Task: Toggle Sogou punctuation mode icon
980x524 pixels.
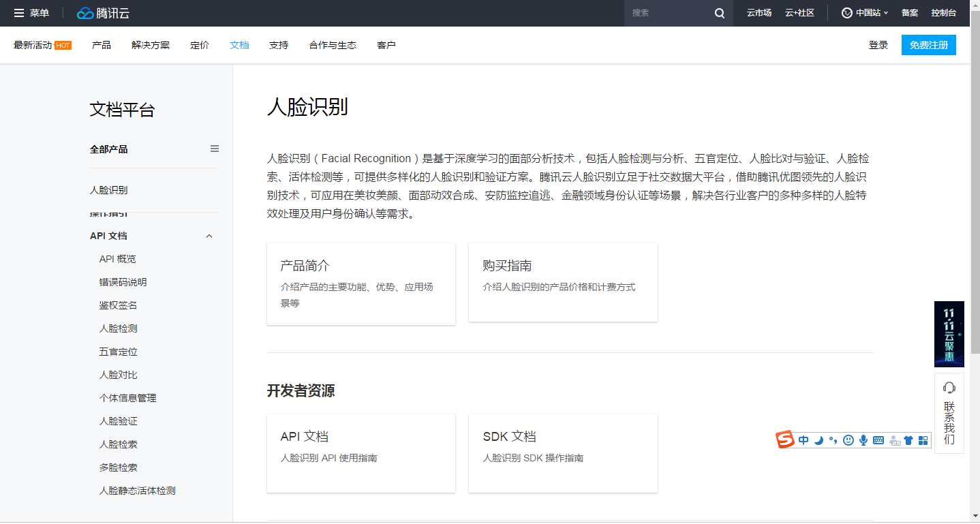Action: coord(833,440)
